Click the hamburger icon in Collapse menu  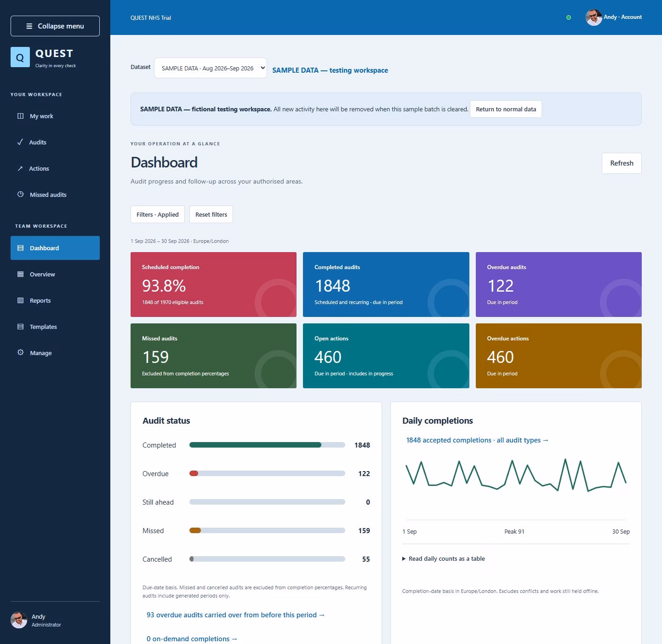coord(29,26)
